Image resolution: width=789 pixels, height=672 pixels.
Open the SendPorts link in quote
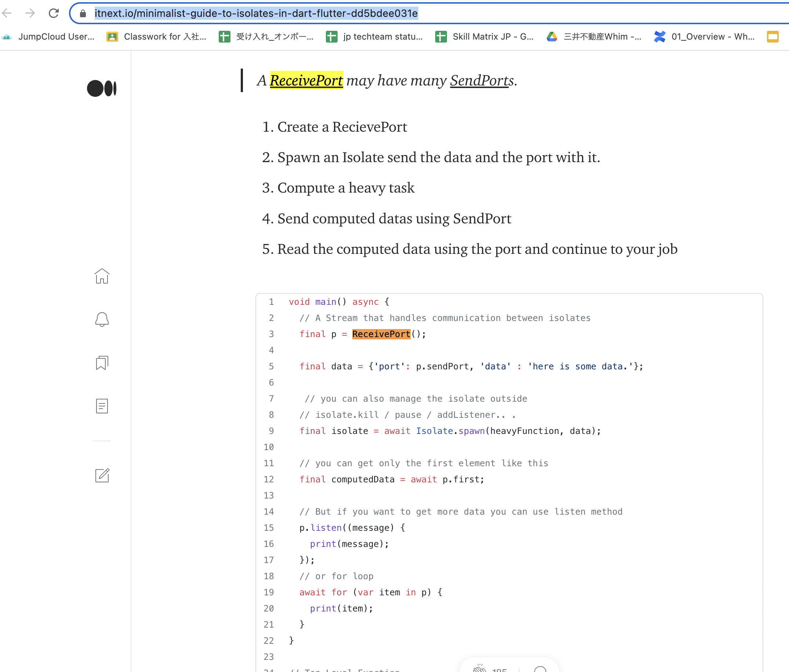pos(481,80)
